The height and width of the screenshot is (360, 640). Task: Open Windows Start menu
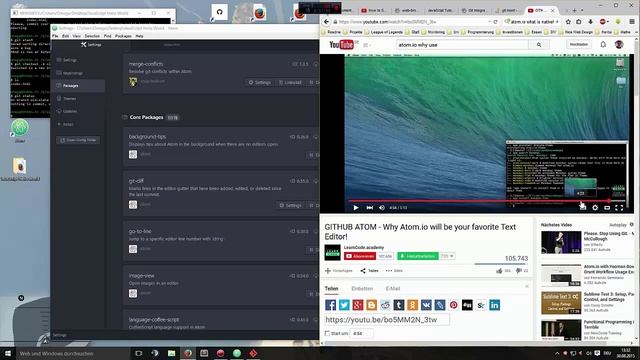[7, 353]
